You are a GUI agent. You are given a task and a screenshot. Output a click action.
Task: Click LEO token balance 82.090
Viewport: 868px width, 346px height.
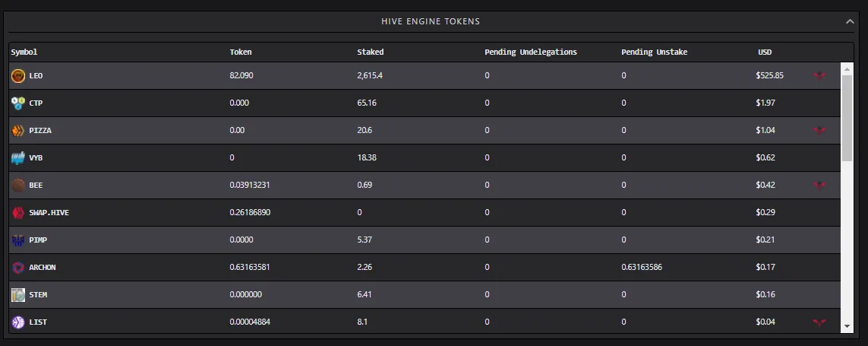coord(241,75)
